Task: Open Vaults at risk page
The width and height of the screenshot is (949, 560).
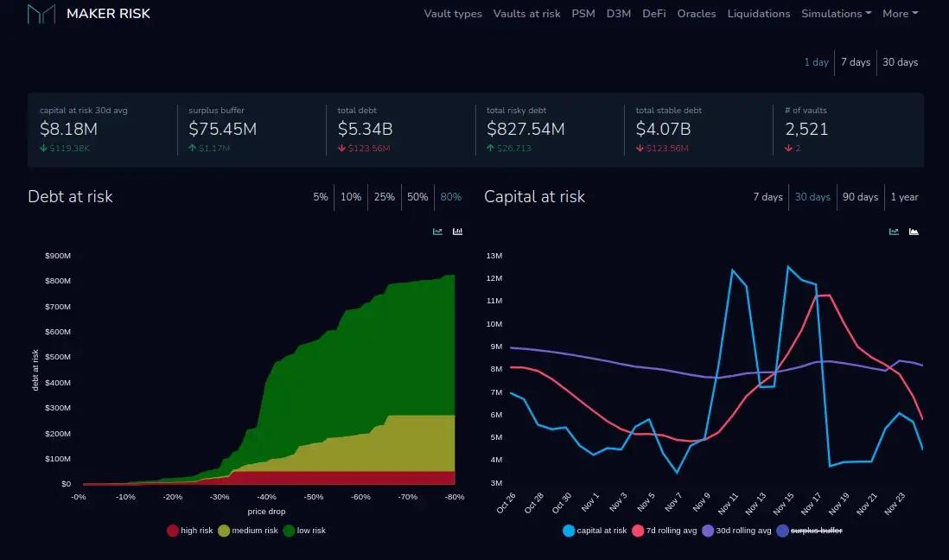Action: pyautogui.click(x=526, y=13)
